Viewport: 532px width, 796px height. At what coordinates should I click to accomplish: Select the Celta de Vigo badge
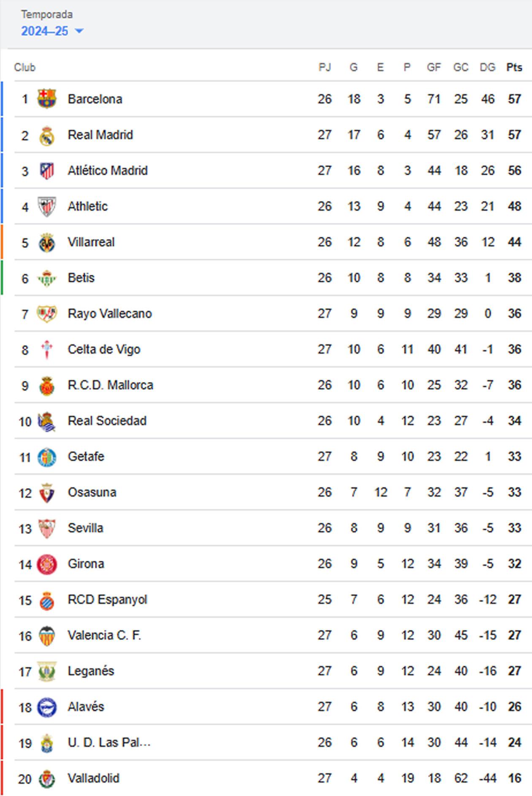click(48, 349)
